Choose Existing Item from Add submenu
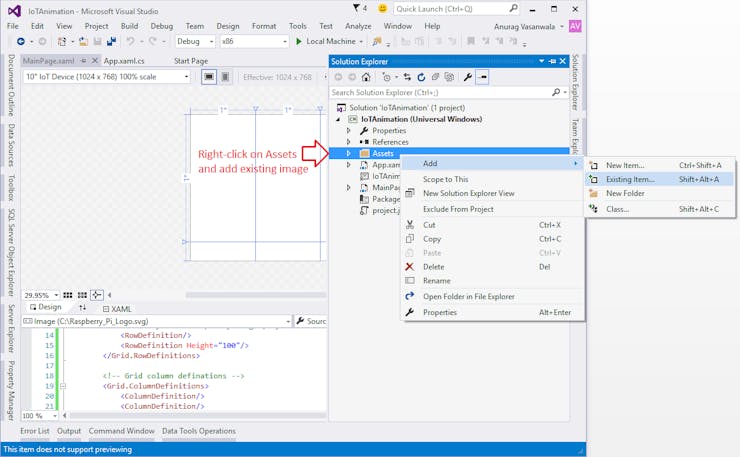Screen dimensions: 740x457 click(x=630, y=179)
